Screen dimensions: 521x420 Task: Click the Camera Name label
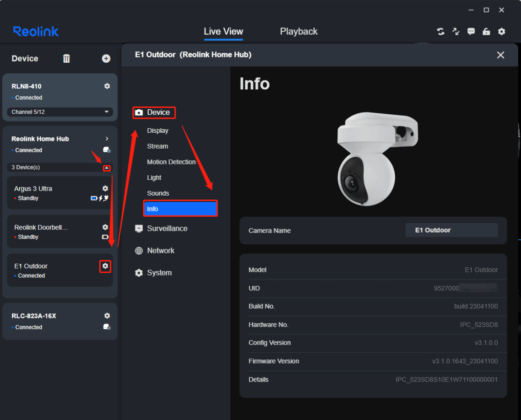270,231
